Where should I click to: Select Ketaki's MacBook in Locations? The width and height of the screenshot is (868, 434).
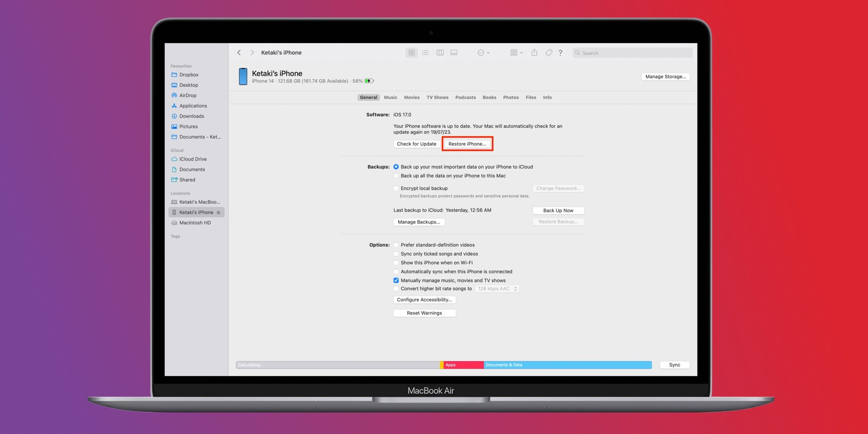(x=196, y=202)
